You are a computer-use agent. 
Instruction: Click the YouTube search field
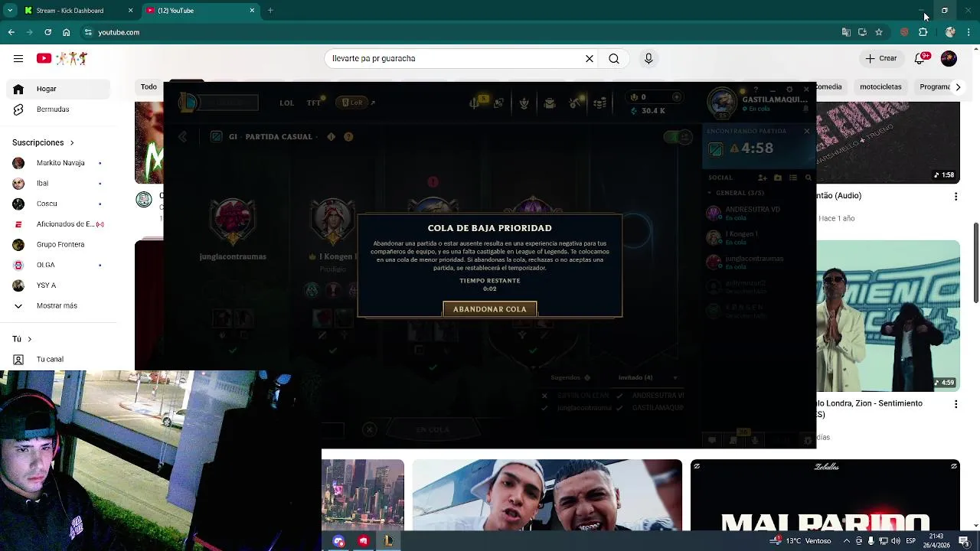pos(456,58)
